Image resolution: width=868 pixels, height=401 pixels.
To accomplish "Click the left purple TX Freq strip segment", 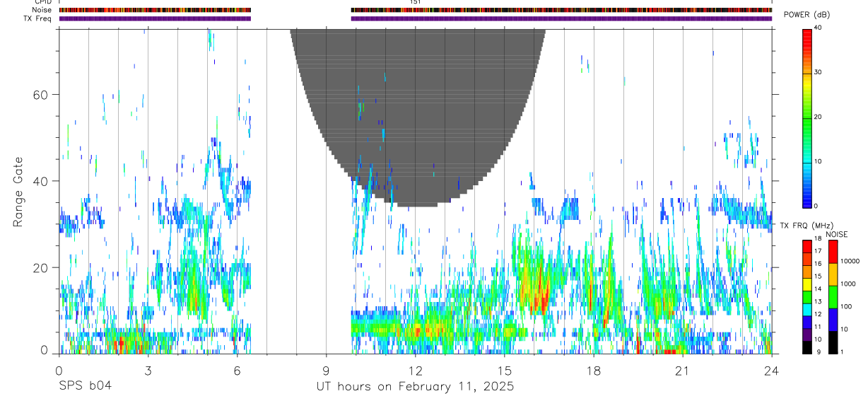I will point(155,18).
